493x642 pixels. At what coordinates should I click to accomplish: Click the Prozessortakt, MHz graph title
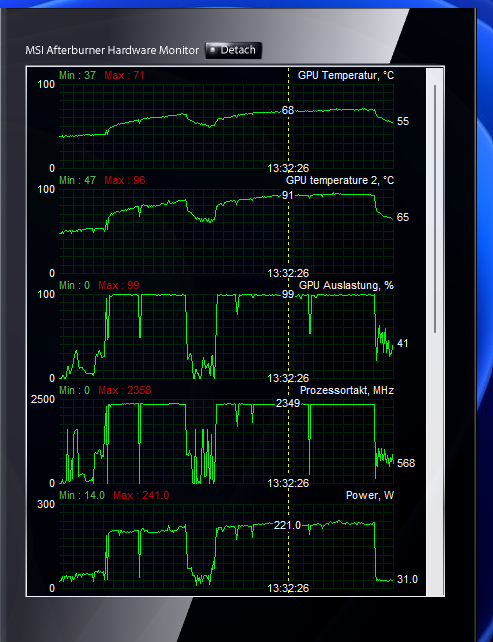coord(346,390)
